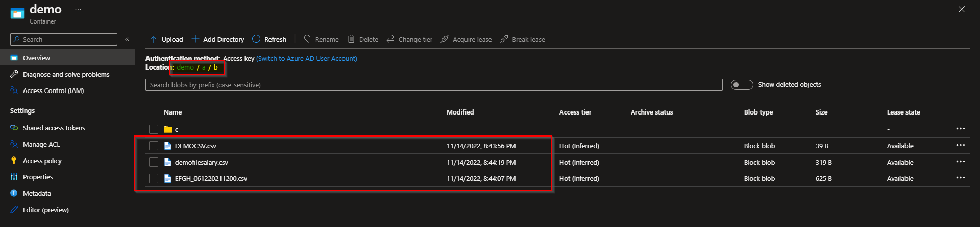Click the 11/14/2022, 8:43:56 PM modified time
This screenshot has height=227, width=980.
coord(481,146)
